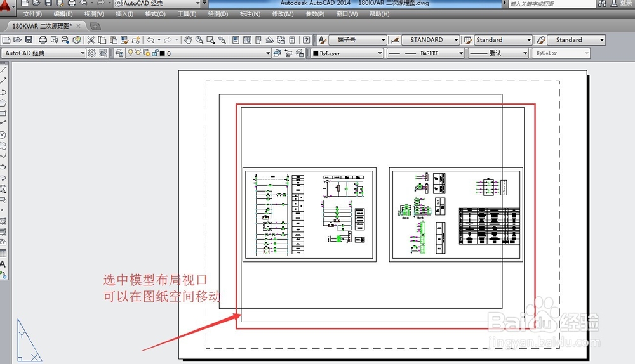Click the 3D Print icon

click(x=77, y=40)
